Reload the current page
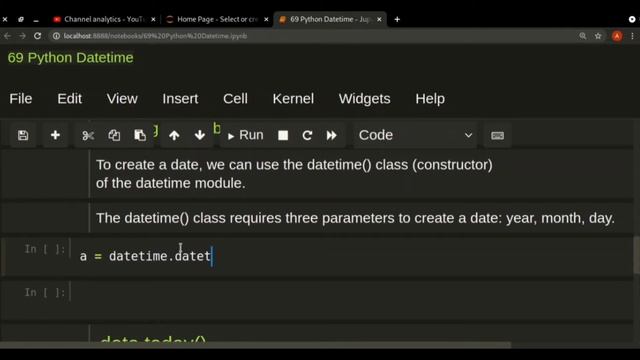Screen dimensions: 640x360 tap(38, 36)
